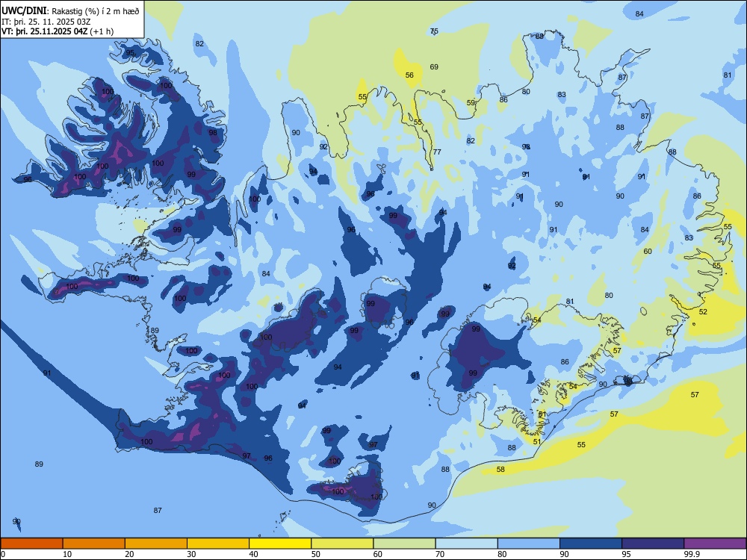Screen dimensions: 747x560
Task: Click the '50' legend label
Action: click(316, 554)
